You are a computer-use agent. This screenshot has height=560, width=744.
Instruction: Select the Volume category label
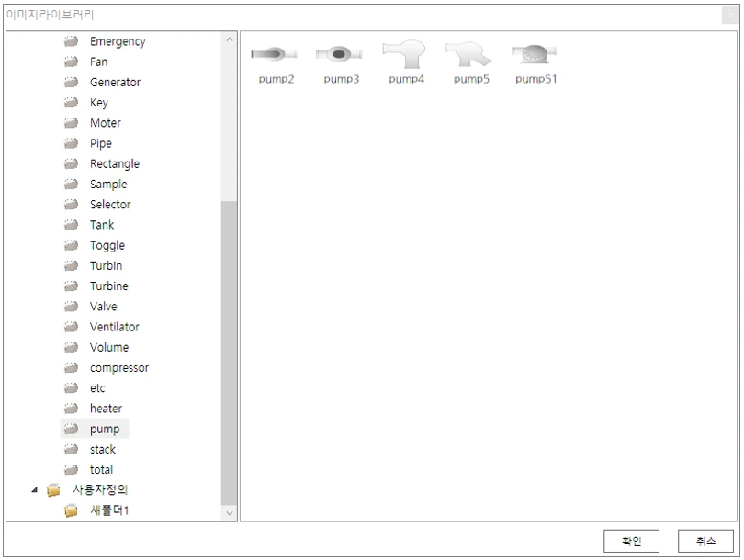pos(109,347)
